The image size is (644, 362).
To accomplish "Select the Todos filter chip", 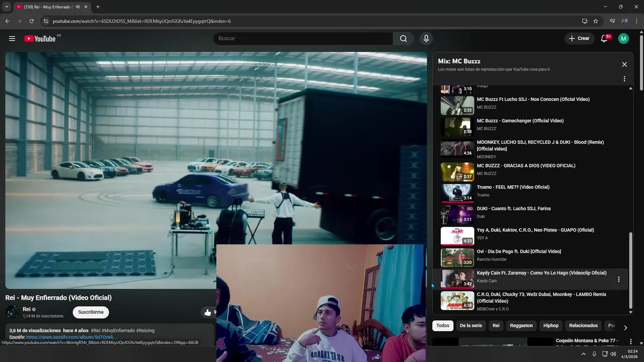I will tap(443, 326).
